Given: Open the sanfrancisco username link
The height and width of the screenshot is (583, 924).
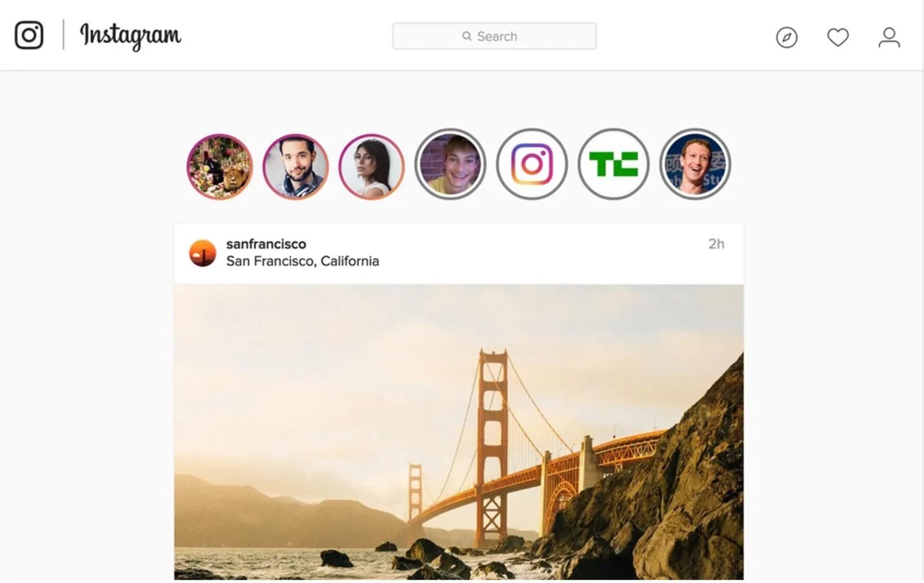Looking at the screenshot, I should [x=266, y=244].
